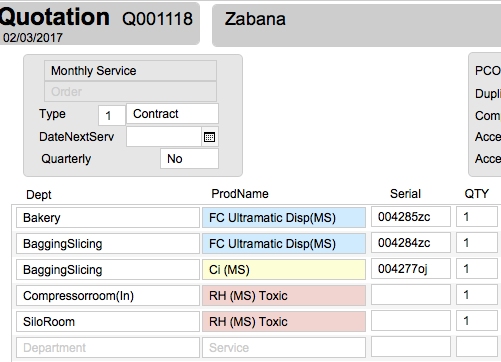The image size is (501, 362).
Task: Click the QTY field in the Bakery row
Action: (x=477, y=217)
